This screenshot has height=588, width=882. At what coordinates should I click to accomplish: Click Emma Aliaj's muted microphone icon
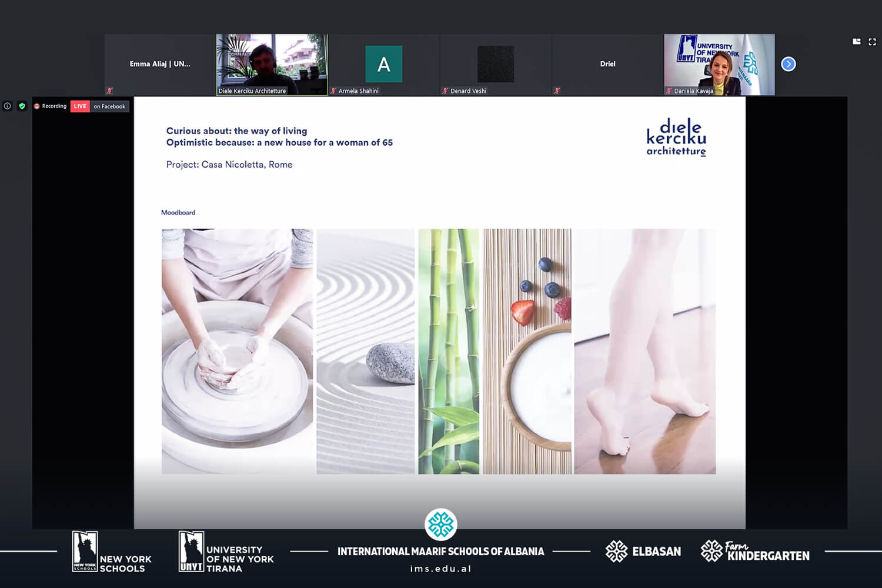click(109, 91)
